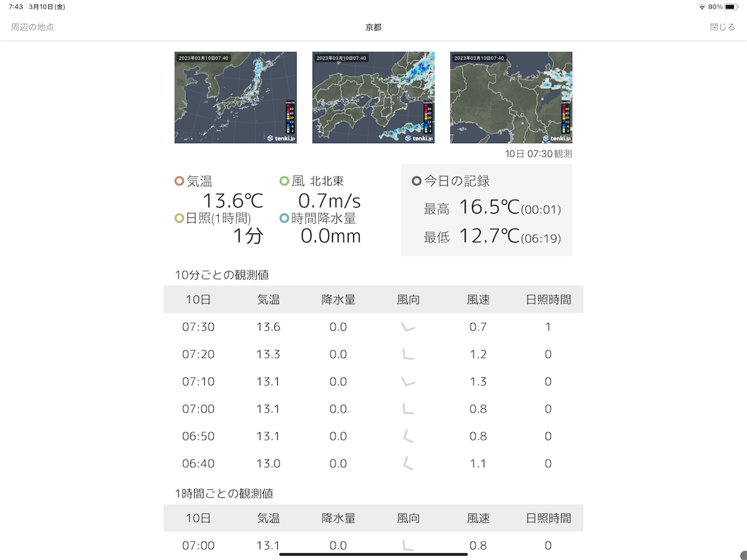
Task: Tap the 1分 sunshine duration value
Action: pyautogui.click(x=248, y=236)
